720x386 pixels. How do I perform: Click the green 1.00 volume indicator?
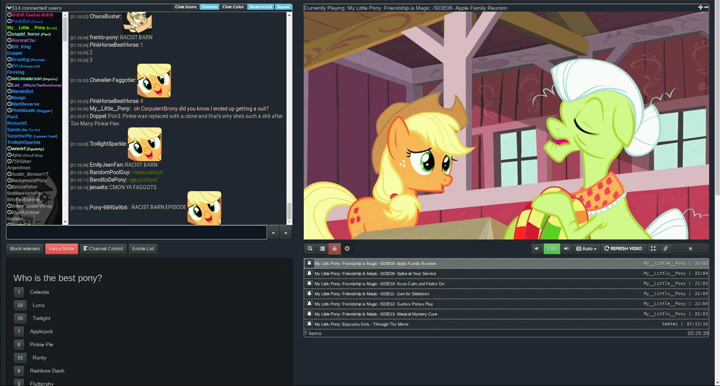pos(551,248)
